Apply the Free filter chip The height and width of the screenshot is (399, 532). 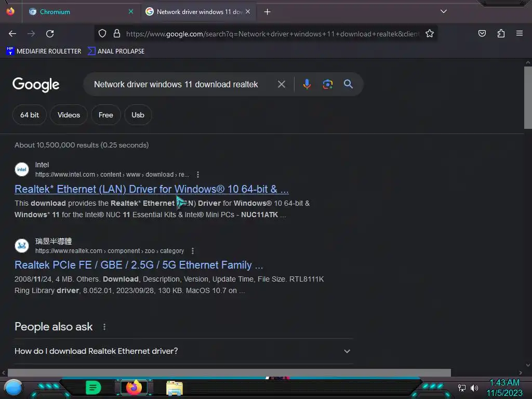[106, 115]
